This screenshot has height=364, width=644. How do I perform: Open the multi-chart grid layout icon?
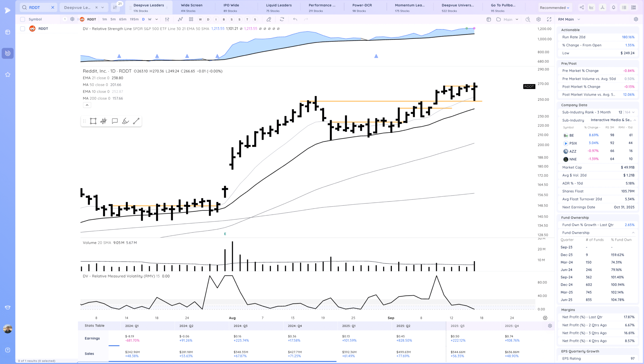point(191,19)
